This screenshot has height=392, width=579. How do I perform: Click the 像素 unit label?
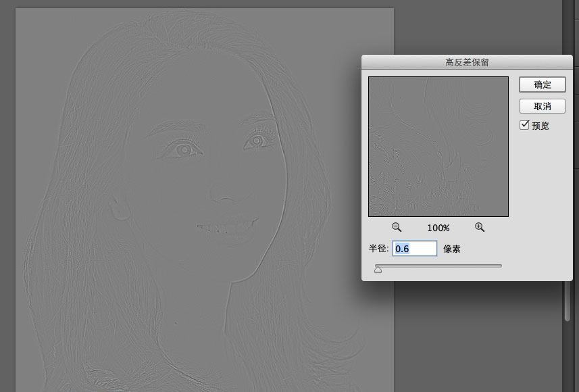coord(452,249)
